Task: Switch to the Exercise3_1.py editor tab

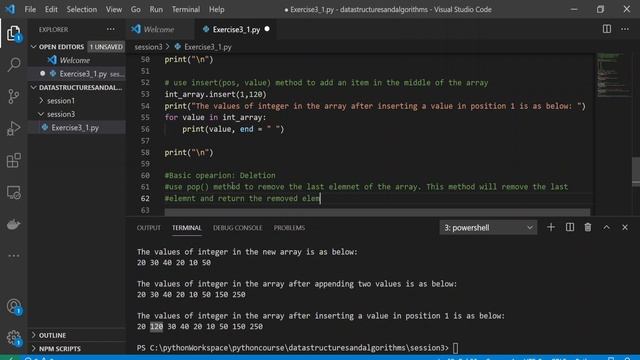Action: (236, 29)
